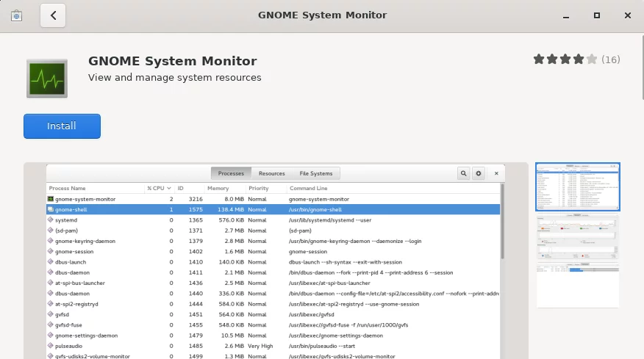Click the diamond icon beside systemd
Screen dimensions: 644x359
[x=51, y=220]
